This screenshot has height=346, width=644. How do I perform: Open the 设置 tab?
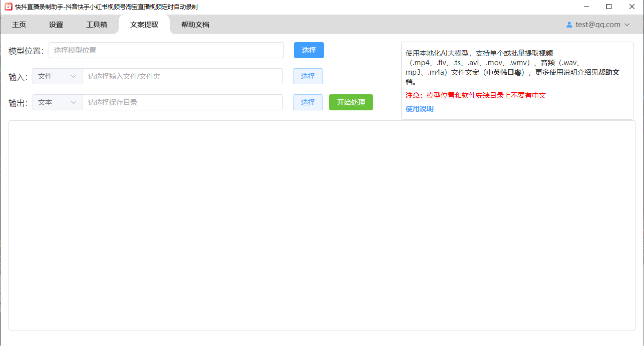click(56, 25)
